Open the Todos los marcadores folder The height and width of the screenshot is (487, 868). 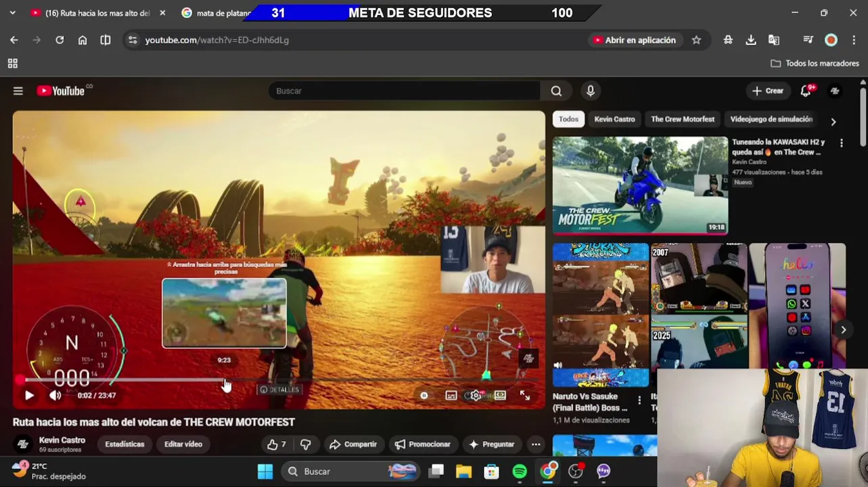point(815,64)
